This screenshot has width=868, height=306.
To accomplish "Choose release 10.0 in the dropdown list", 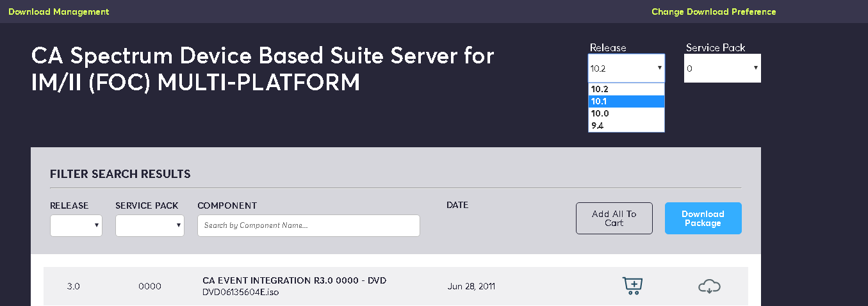I will 626,113.
